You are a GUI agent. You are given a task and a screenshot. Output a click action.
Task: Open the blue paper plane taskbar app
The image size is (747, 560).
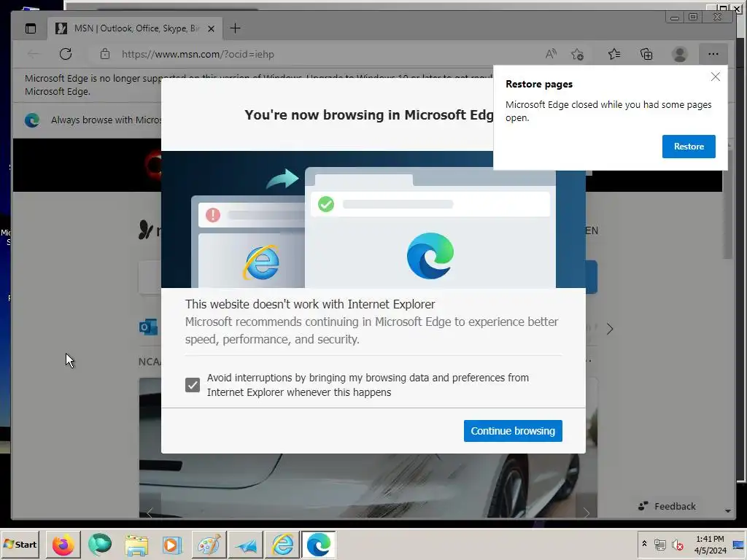pyautogui.click(x=246, y=544)
